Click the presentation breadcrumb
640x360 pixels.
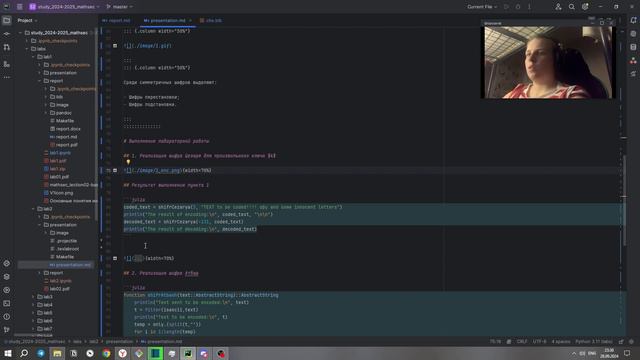pos(120,342)
